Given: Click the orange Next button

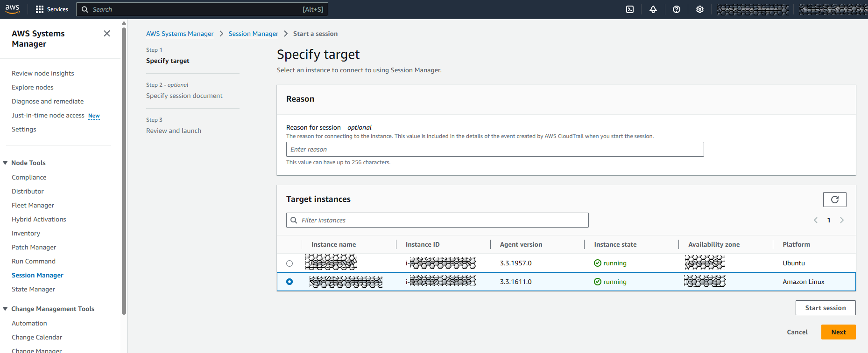Looking at the screenshot, I should click(x=839, y=332).
